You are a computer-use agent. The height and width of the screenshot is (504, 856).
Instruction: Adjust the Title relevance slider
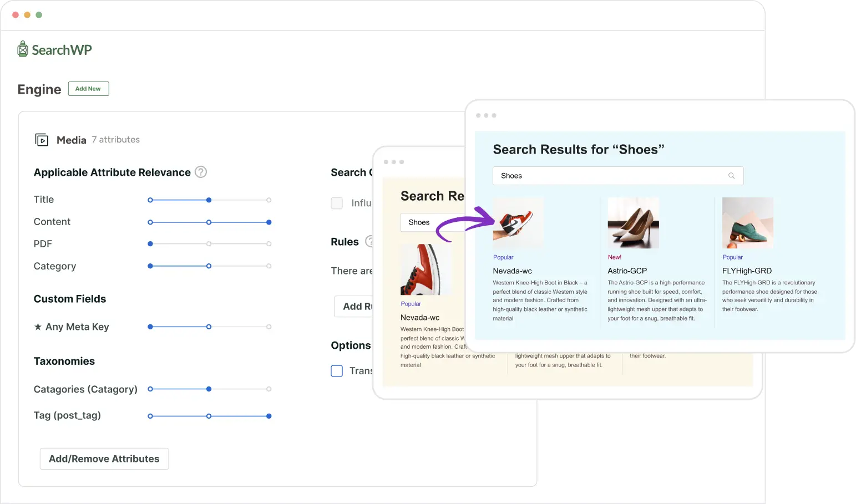click(x=208, y=200)
